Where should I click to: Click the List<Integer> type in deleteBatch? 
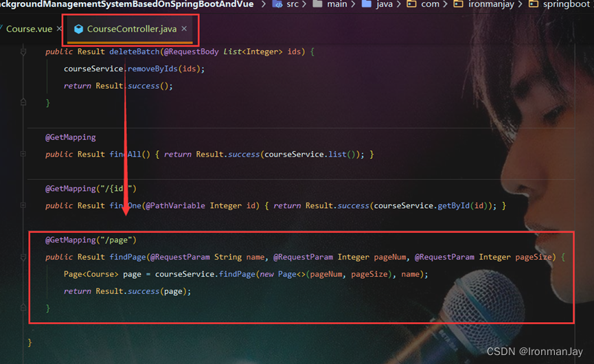253,52
